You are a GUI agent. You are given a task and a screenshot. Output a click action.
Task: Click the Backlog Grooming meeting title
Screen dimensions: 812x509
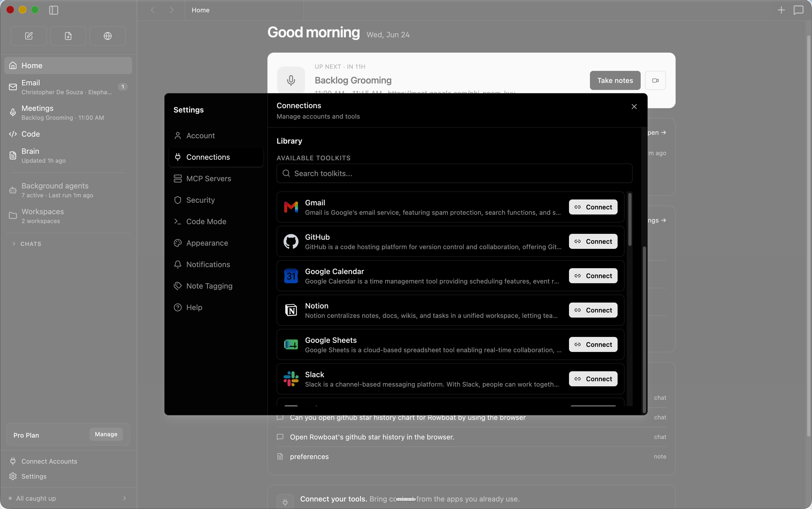click(353, 81)
